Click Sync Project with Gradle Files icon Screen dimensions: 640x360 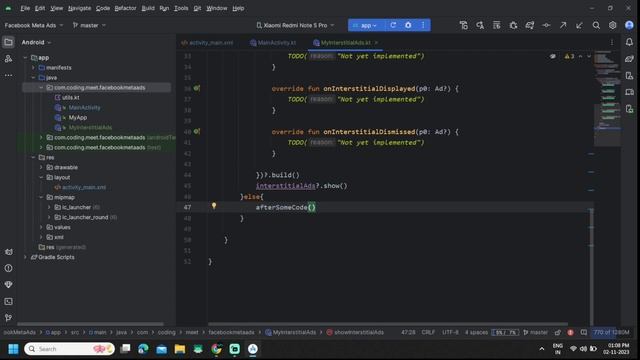coord(530,25)
